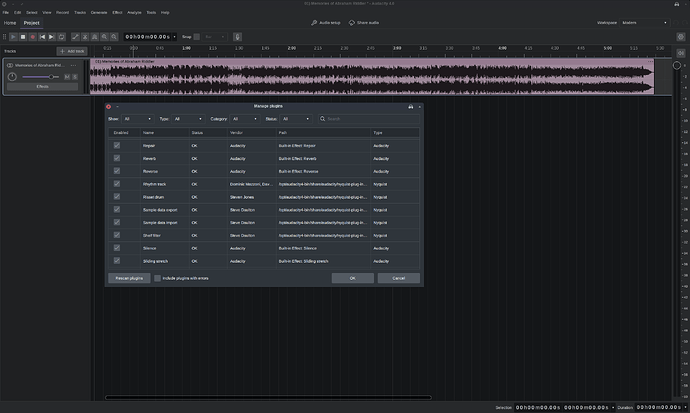
Task: Click the toolbar drag-handle grip icon
Action: pyautogui.click(x=4, y=37)
